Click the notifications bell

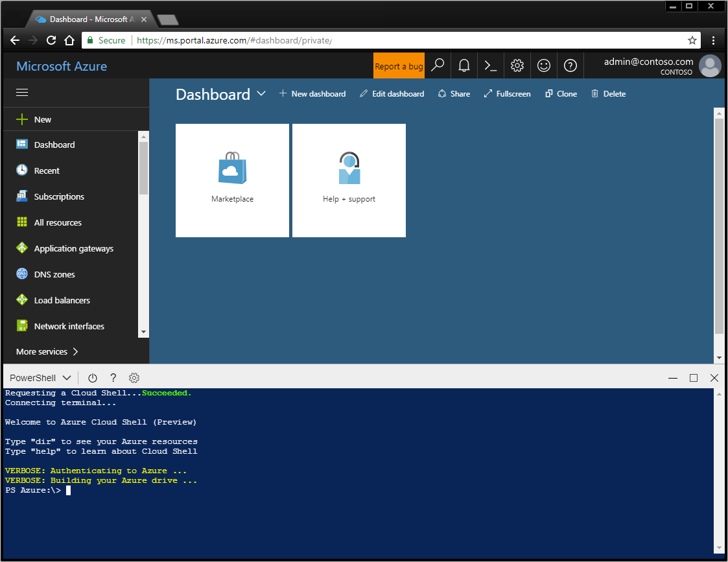464,65
